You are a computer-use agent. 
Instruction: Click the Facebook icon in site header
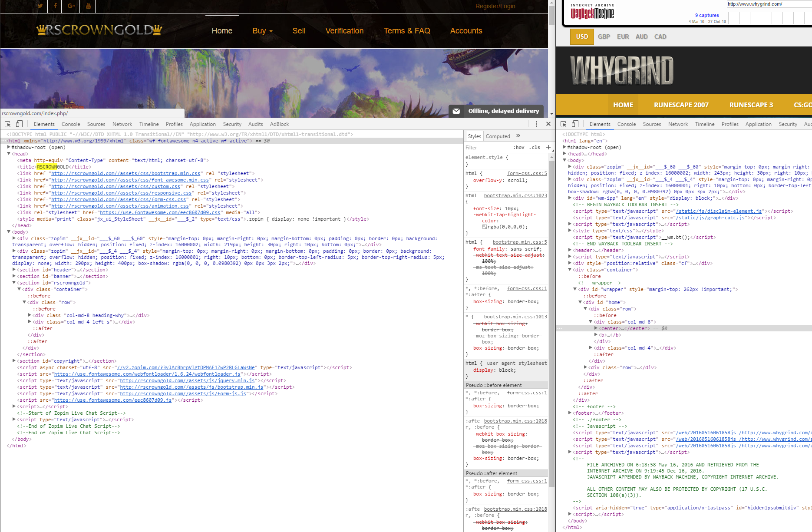point(55,6)
